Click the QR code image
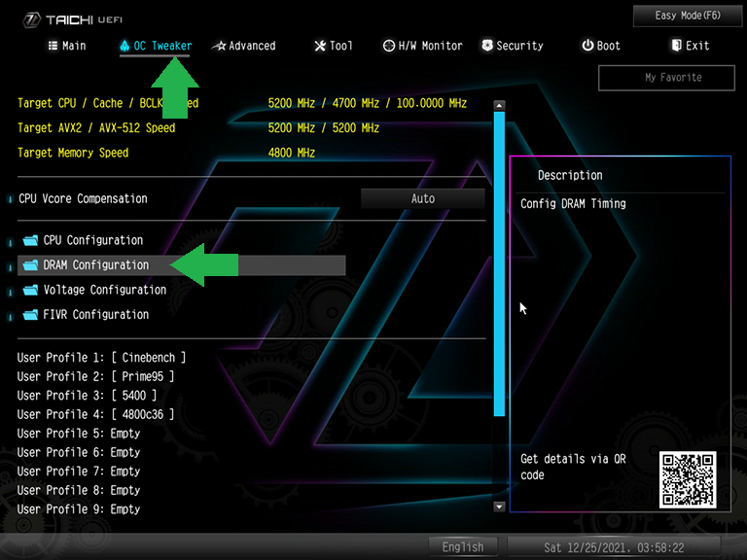Image resolution: width=747 pixels, height=560 pixels. pyautogui.click(x=688, y=479)
